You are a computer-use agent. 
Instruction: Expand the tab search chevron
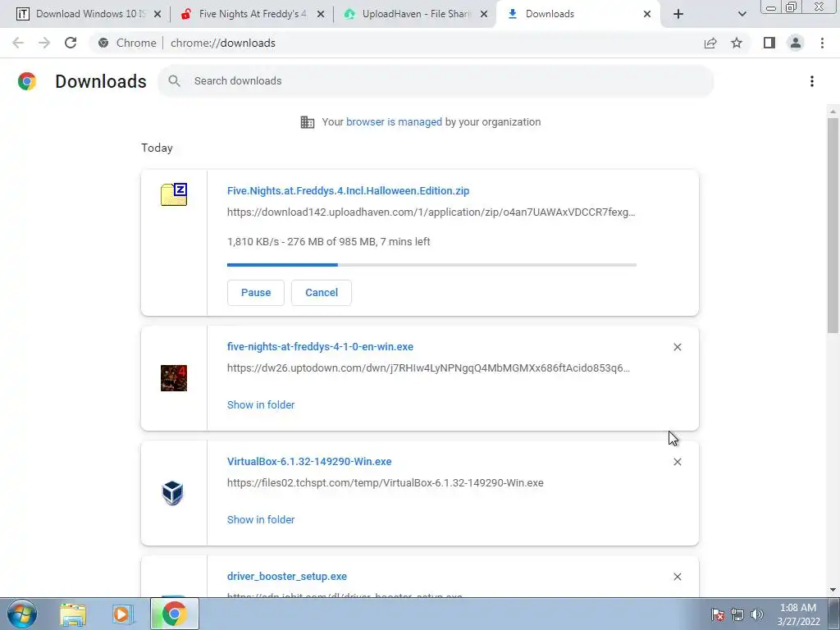click(742, 15)
